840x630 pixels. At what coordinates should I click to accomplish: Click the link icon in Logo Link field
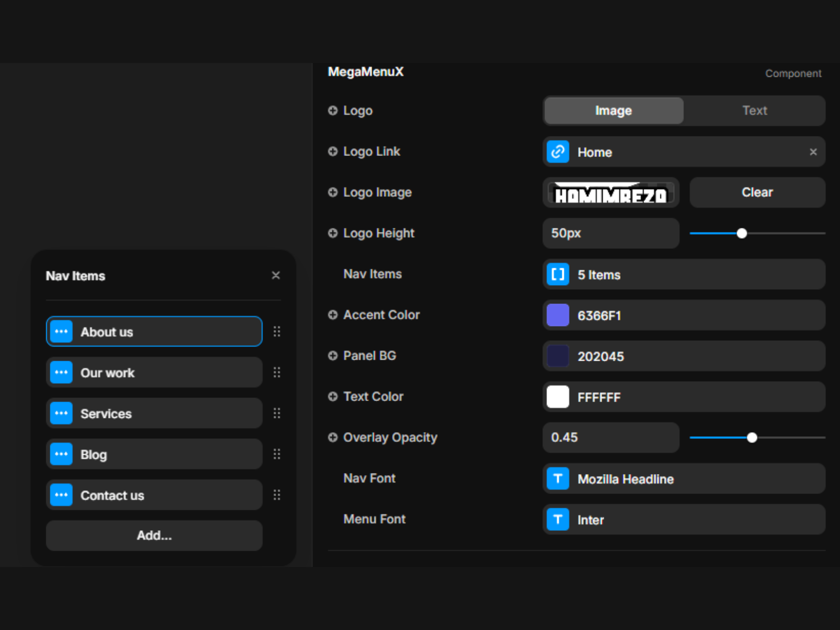click(558, 152)
